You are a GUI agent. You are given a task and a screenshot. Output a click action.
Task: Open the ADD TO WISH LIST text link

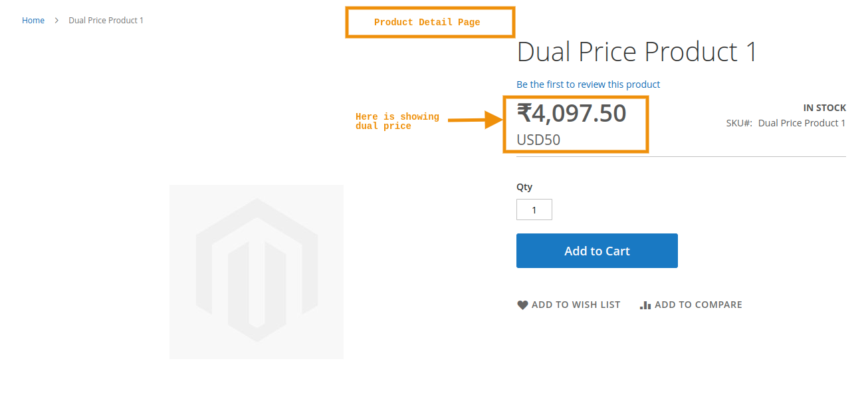click(x=576, y=305)
